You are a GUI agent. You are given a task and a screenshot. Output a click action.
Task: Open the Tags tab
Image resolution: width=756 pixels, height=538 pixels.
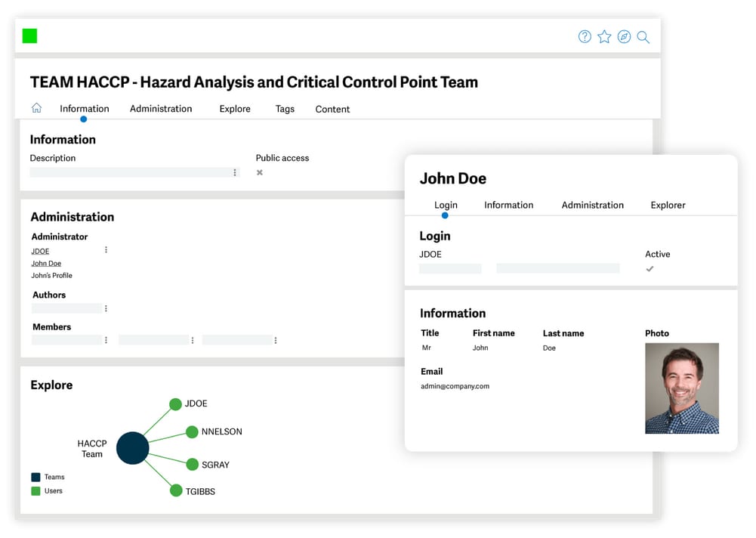(285, 109)
